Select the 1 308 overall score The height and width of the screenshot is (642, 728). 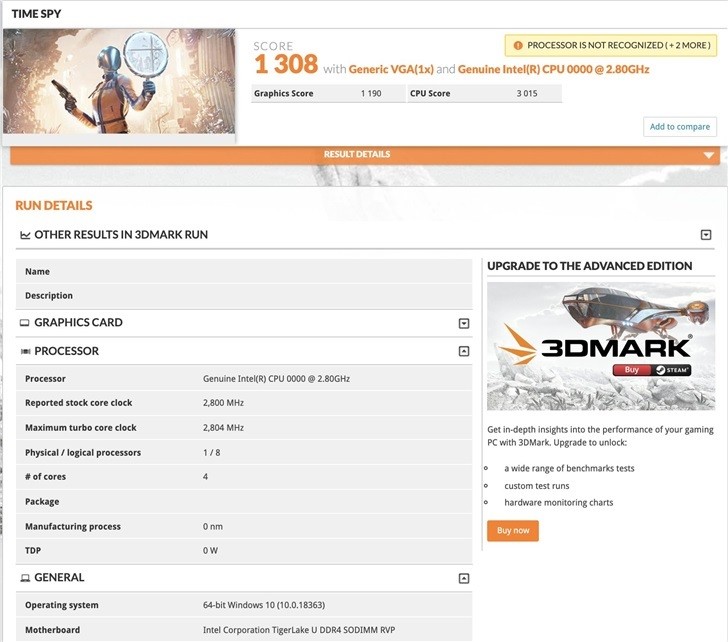point(286,64)
